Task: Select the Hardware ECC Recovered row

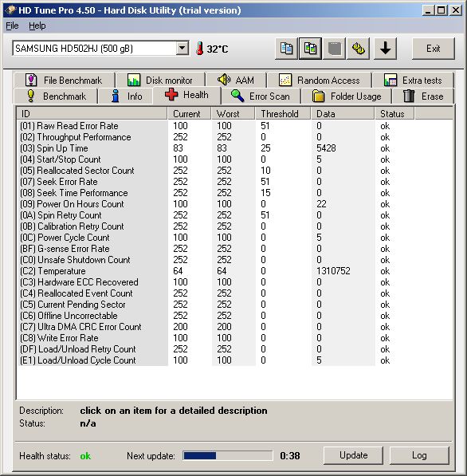Action: pos(234,282)
